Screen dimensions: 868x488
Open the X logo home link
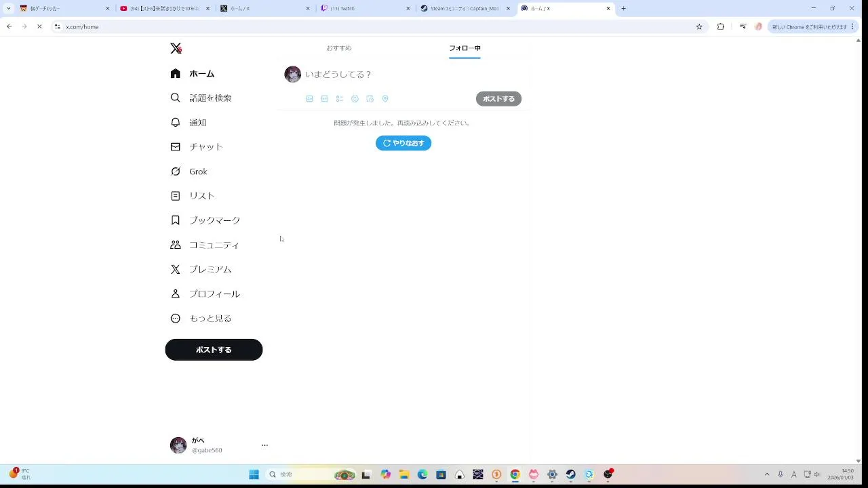176,48
